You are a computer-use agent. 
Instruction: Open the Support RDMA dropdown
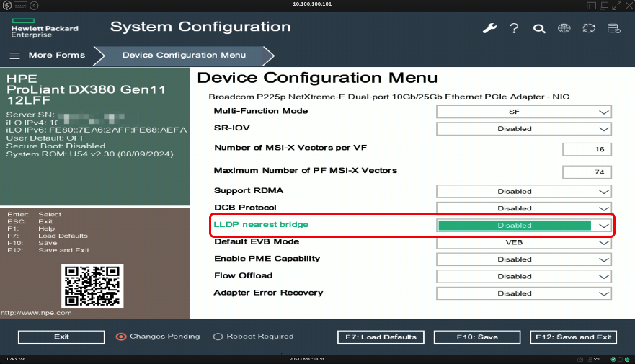pyautogui.click(x=523, y=192)
